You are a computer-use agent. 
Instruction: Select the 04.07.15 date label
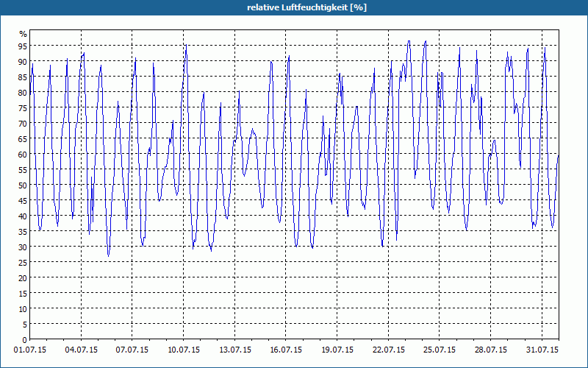point(81,350)
